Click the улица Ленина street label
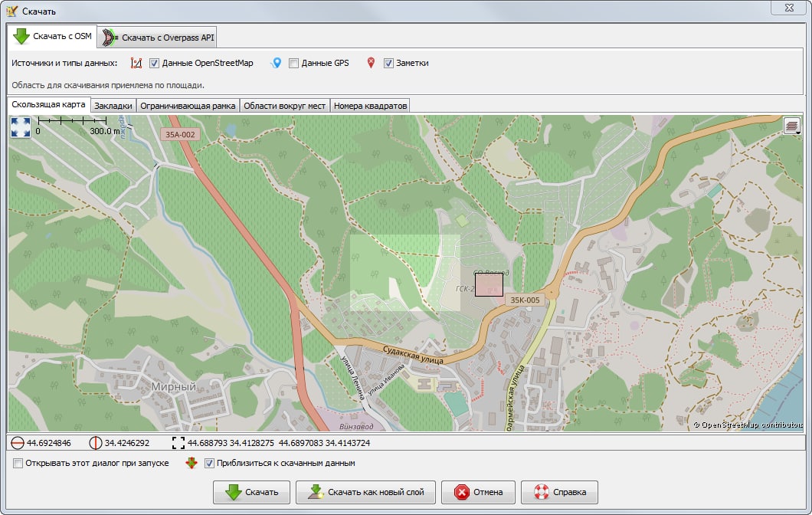The image size is (812, 515). (x=352, y=379)
